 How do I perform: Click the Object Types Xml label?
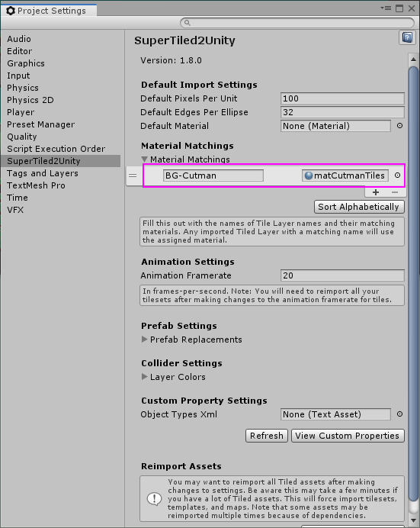coord(179,414)
